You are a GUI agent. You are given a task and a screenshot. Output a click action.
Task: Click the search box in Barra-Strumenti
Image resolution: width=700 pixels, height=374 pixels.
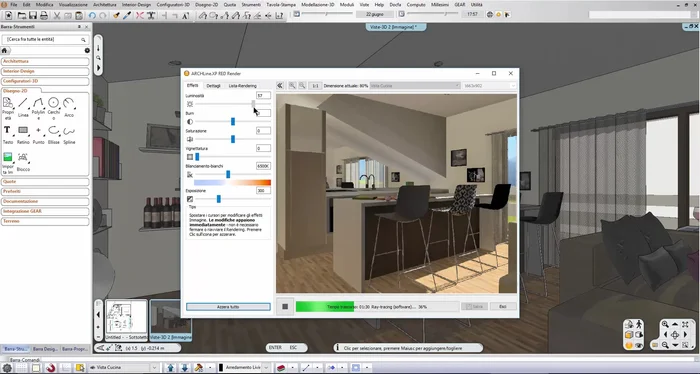coord(45,40)
